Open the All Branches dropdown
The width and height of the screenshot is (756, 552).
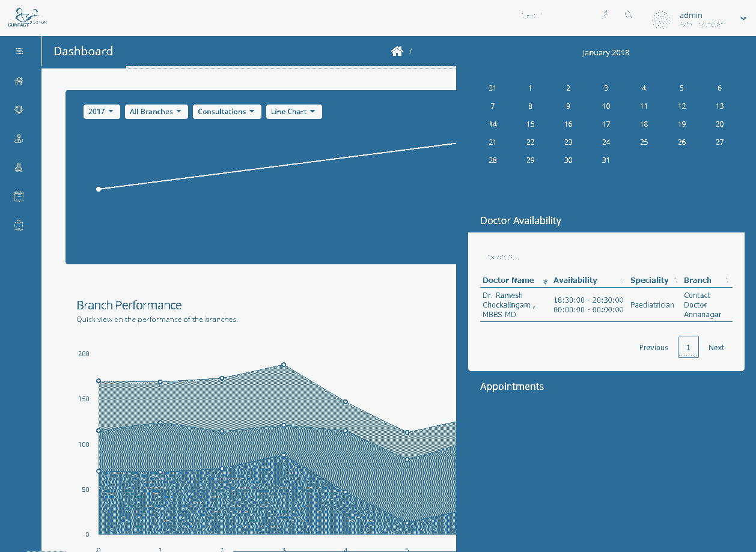point(156,112)
